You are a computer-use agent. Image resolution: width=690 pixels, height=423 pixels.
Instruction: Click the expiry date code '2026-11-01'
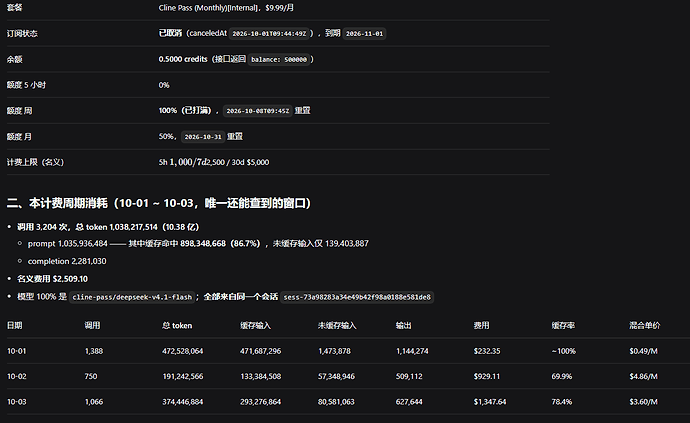click(364, 34)
